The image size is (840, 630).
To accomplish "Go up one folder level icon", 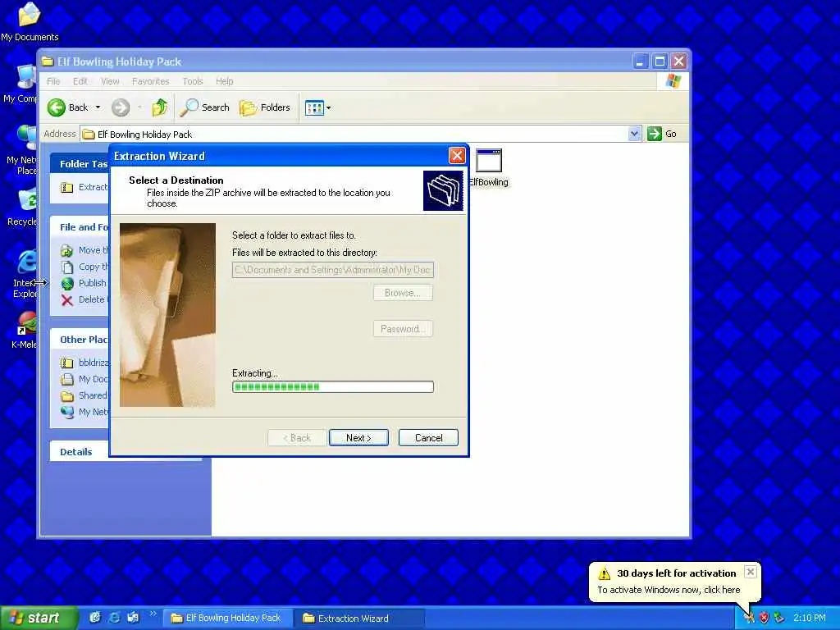I will coord(159,107).
